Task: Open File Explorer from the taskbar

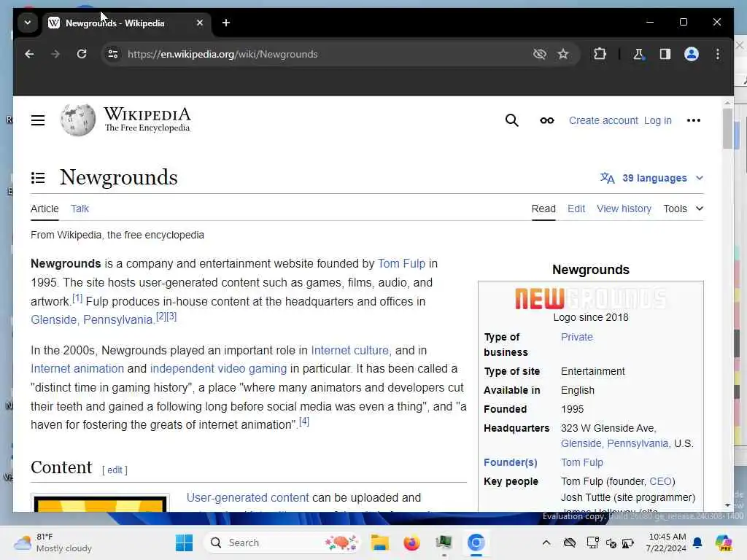Action: pyautogui.click(x=379, y=542)
